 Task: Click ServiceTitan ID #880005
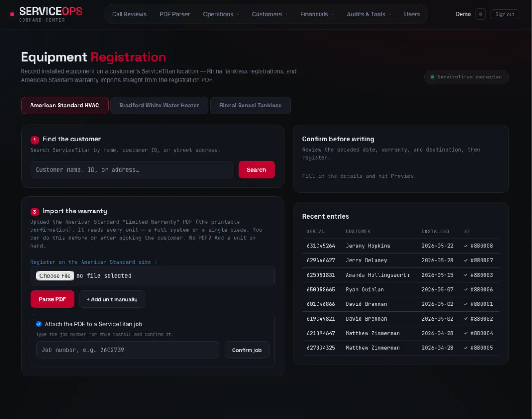pyautogui.click(x=481, y=348)
